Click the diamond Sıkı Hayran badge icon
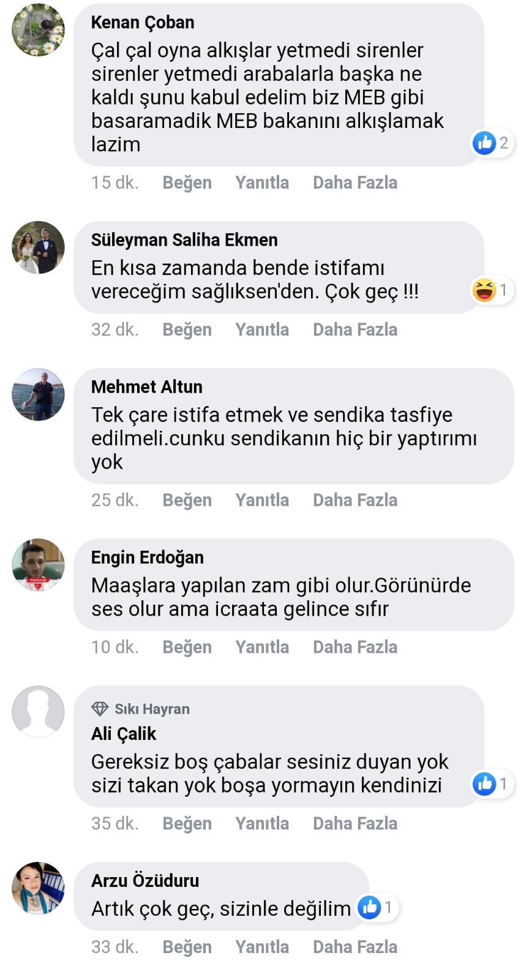 click(x=100, y=709)
